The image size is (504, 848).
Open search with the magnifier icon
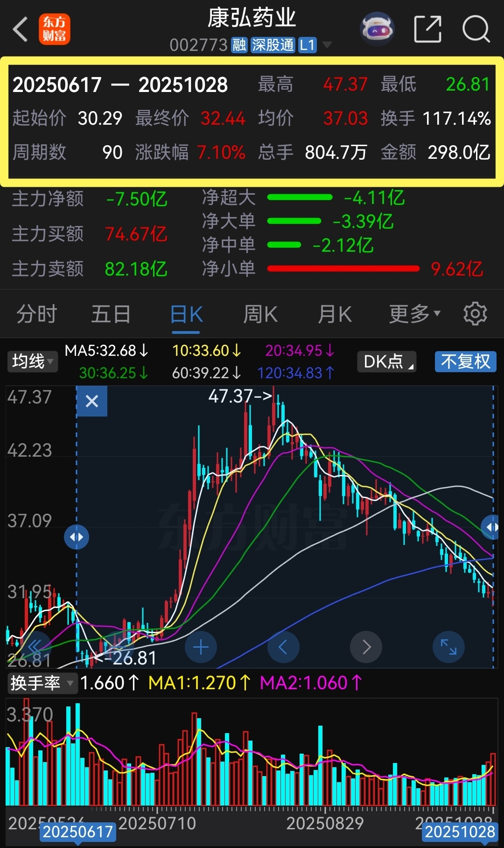(476, 29)
